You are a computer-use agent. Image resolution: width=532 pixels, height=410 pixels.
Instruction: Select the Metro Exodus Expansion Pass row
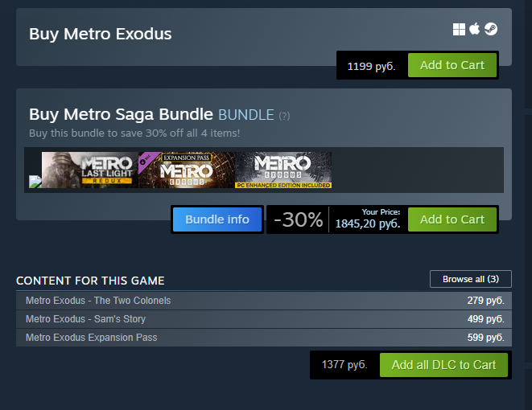click(92, 338)
